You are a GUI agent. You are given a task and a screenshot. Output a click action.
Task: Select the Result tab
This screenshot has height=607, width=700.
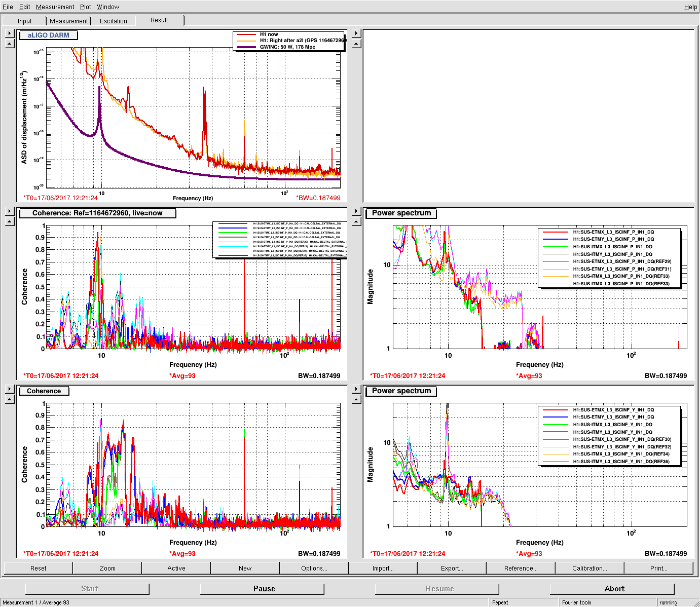[159, 20]
